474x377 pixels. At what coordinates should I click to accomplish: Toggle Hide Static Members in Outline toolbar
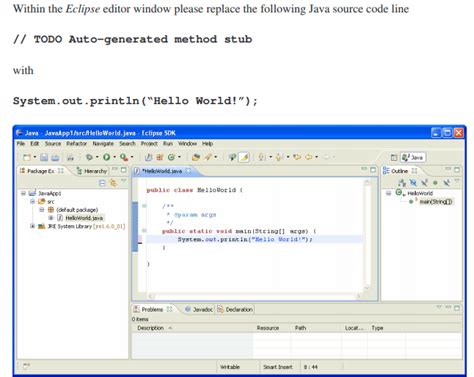click(424, 183)
